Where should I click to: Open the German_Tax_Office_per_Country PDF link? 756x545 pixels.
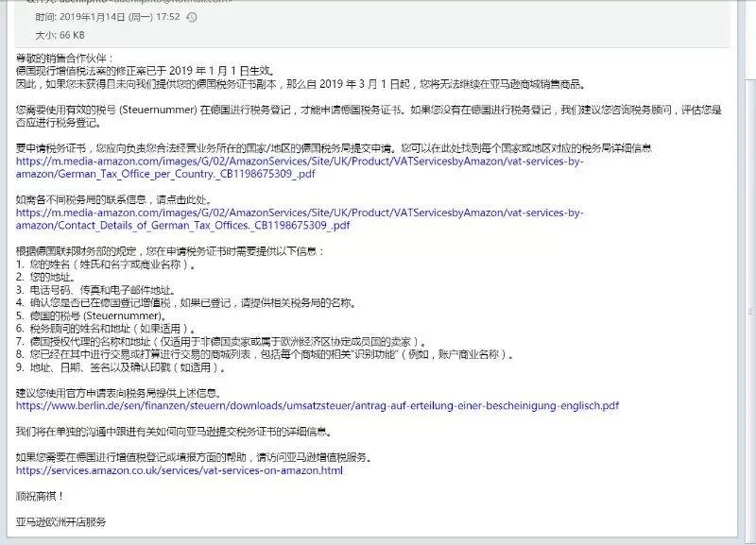point(300,167)
